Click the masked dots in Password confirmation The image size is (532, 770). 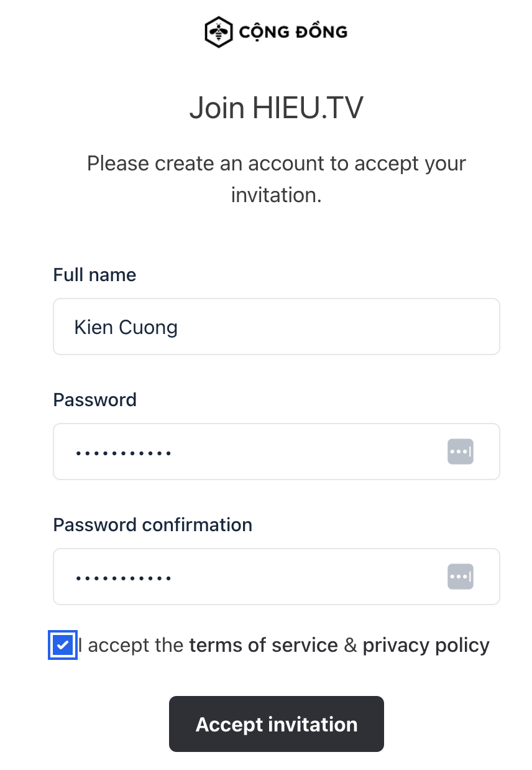(x=123, y=578)
